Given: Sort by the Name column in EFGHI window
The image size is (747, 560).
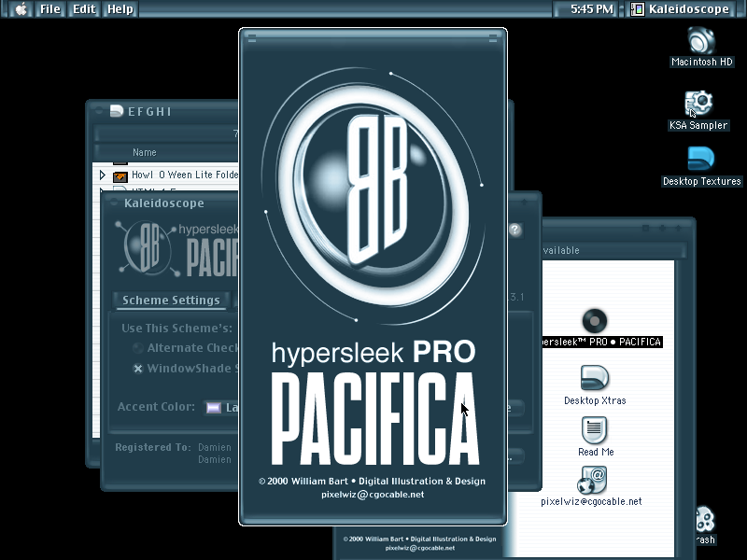Looking at the screenshot, I should coord(145,152).
